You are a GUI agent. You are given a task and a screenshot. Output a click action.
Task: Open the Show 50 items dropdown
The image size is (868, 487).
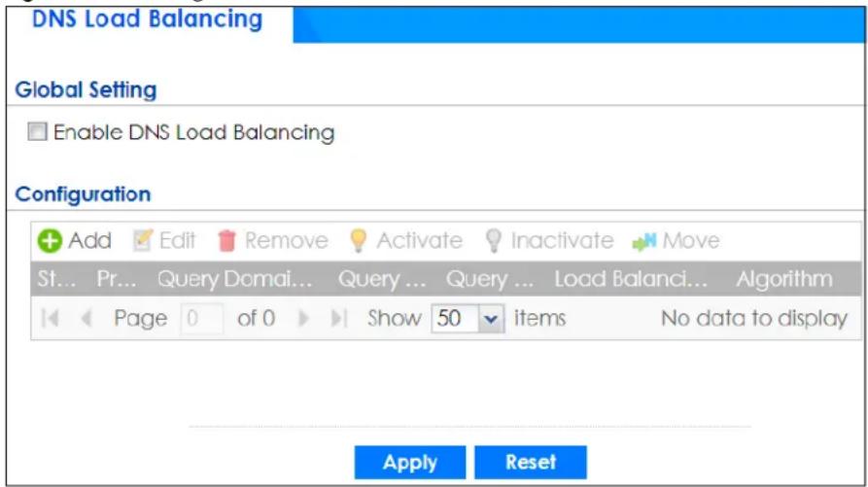[491, 319]
